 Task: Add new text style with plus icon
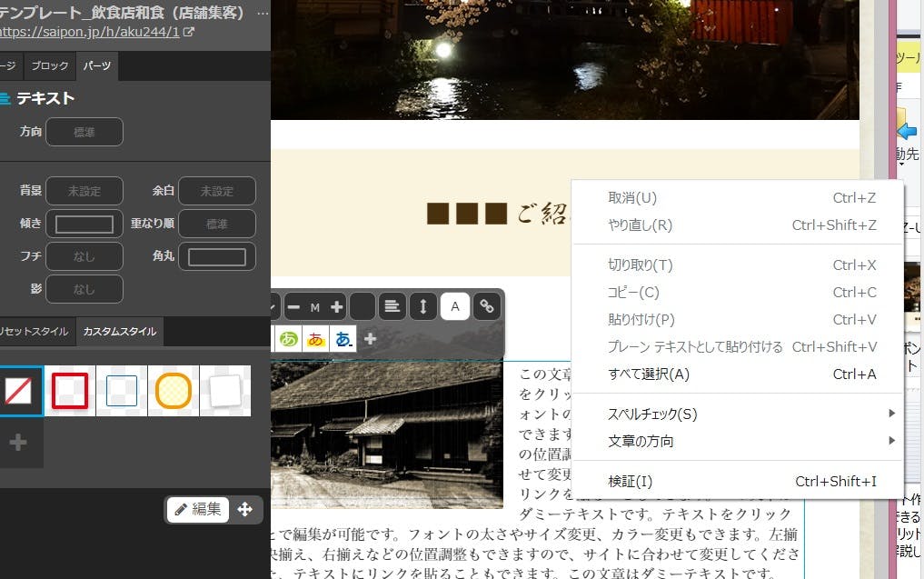pyautogui.click(x=370, y=339)
